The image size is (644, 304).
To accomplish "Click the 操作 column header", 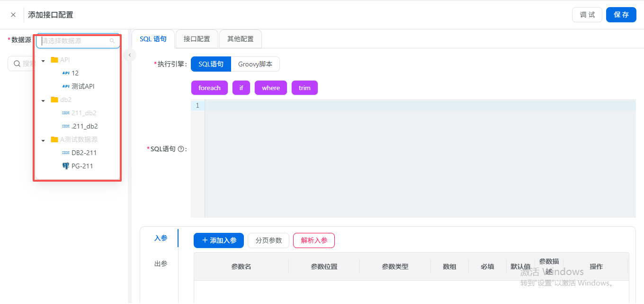I will [596, 267].
